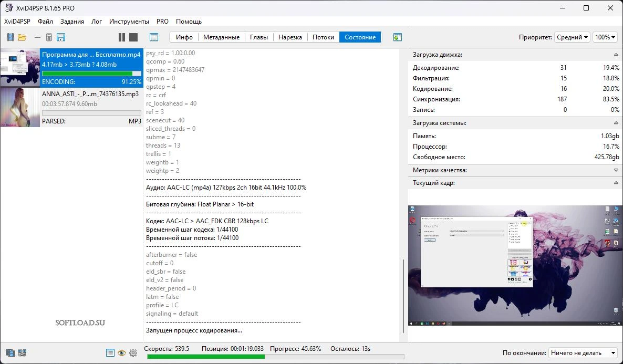The image size is (623, 364).
Task: Open the Инструменты menu
Action: click(129, 22)
